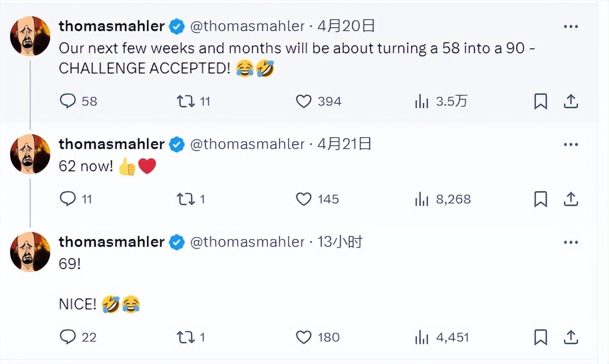Bookmark the April 20 tweet
This screenshot has height=364, width=609.
click(x=540, y=102)
